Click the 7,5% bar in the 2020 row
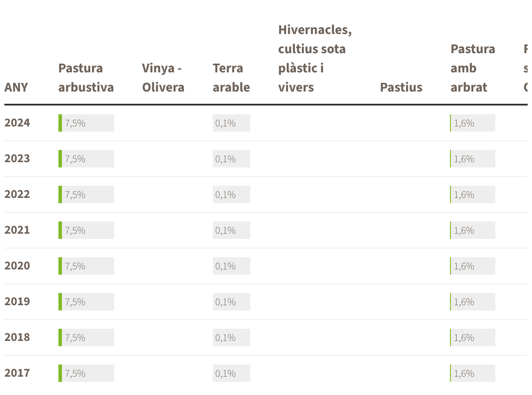The image size is (532, 395). tap(86, 266)
